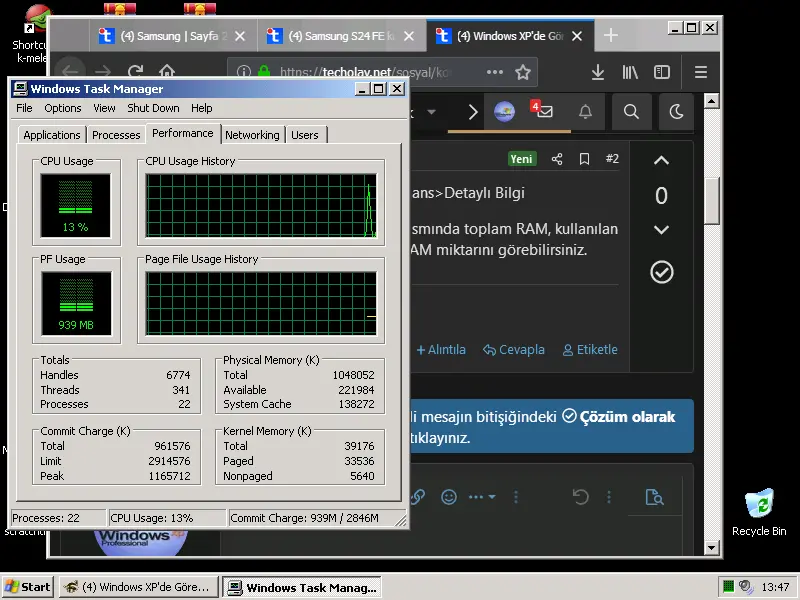Image resolution: width=800 pixels, height=600 pixels.
Task: Open the browser library icon
Action: [x=630, y=72]
